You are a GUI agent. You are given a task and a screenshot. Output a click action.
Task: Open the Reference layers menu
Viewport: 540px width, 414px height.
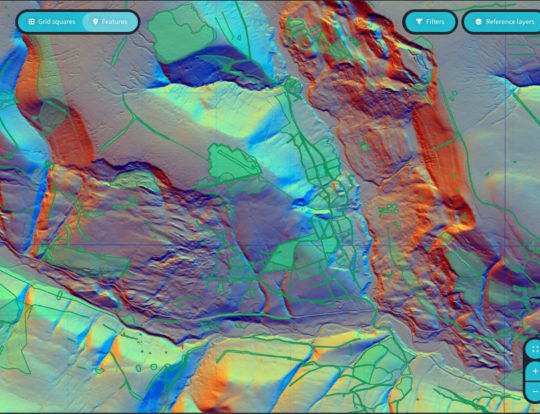[x=502, y=22]
